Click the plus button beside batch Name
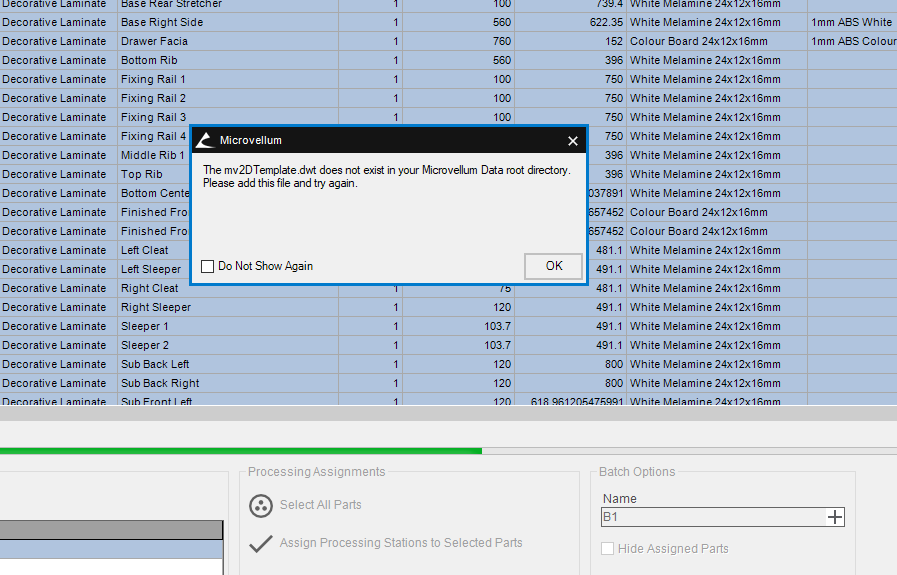 click(x=835, y=517)
